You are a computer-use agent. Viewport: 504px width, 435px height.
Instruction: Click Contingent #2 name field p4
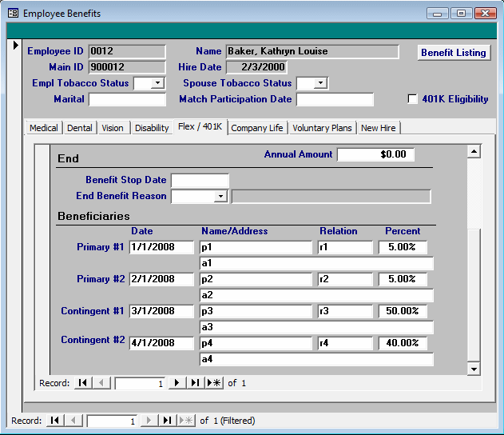(x=256, y=343)
